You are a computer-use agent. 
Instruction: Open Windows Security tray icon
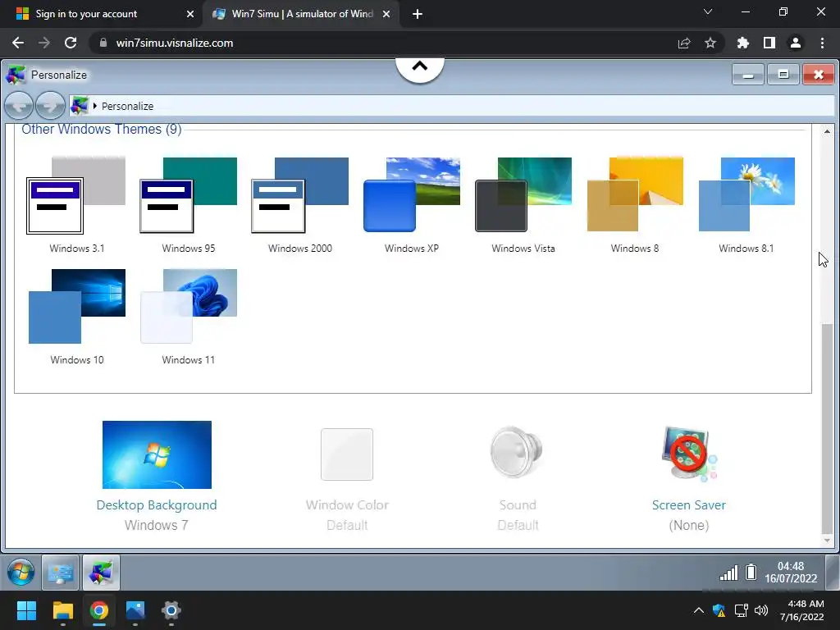click(x=719, y=610)
